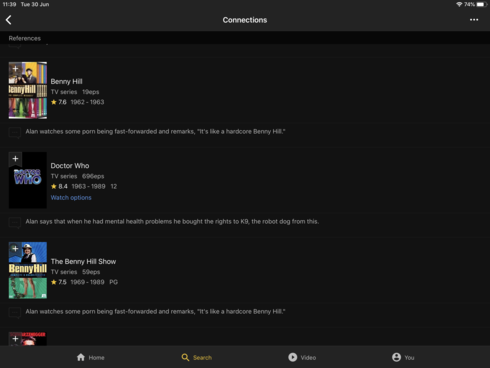The height and width of the screenshot is (368, 490).
Task: Open The Benny Hill Show title
Action: (x=83, y=262)
